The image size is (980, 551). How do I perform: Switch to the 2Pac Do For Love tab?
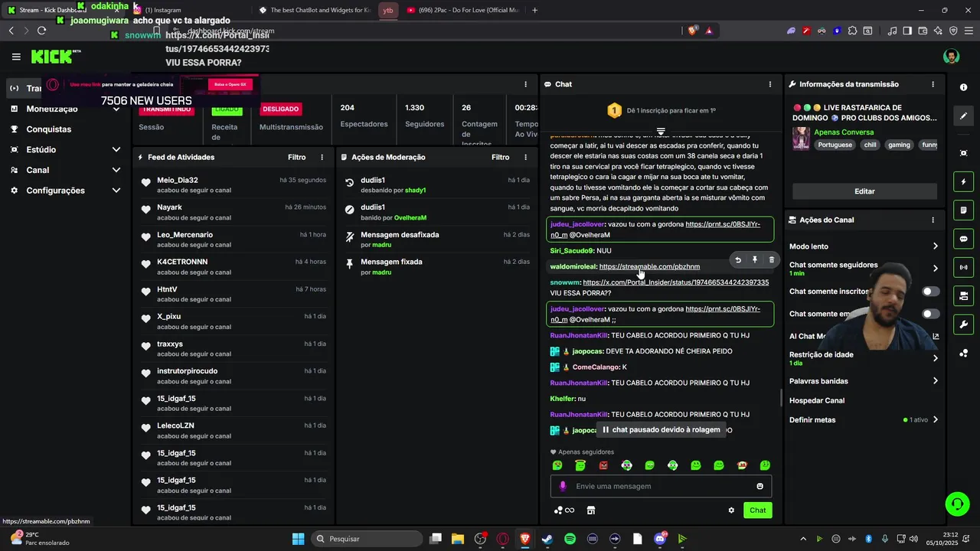coord(462,10)
